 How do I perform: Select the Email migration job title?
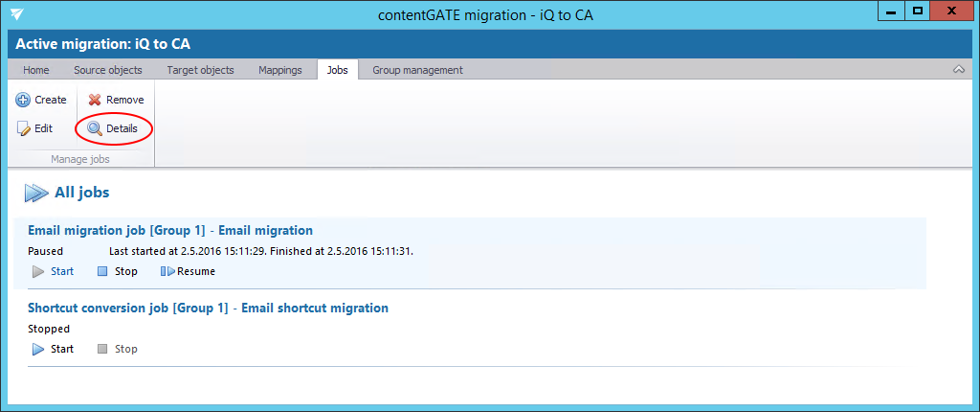pyautogui.click(x=170, y=231)
